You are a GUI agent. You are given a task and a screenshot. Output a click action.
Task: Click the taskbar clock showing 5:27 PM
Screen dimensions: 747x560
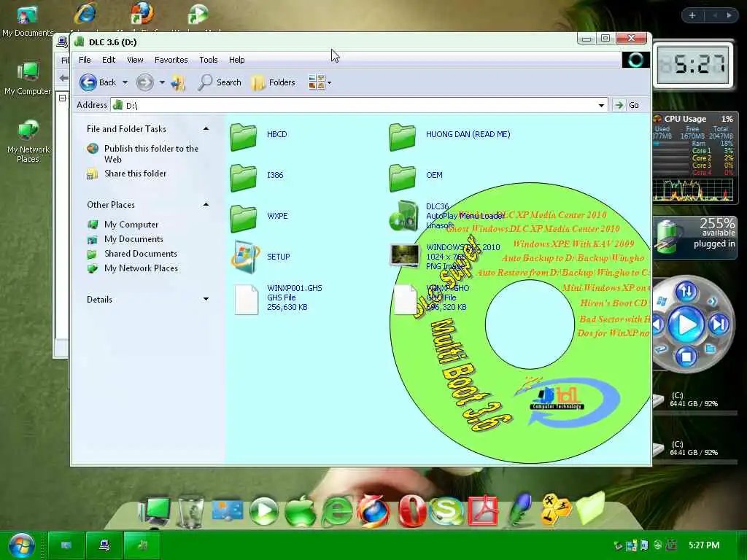tap(704, 545)
